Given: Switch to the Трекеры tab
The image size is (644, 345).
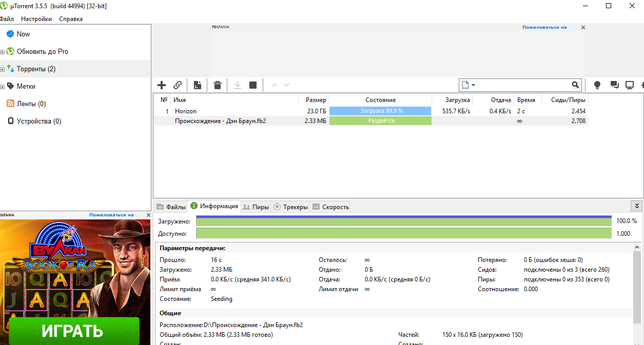Looking at the screenshot, I should point(290,207).
